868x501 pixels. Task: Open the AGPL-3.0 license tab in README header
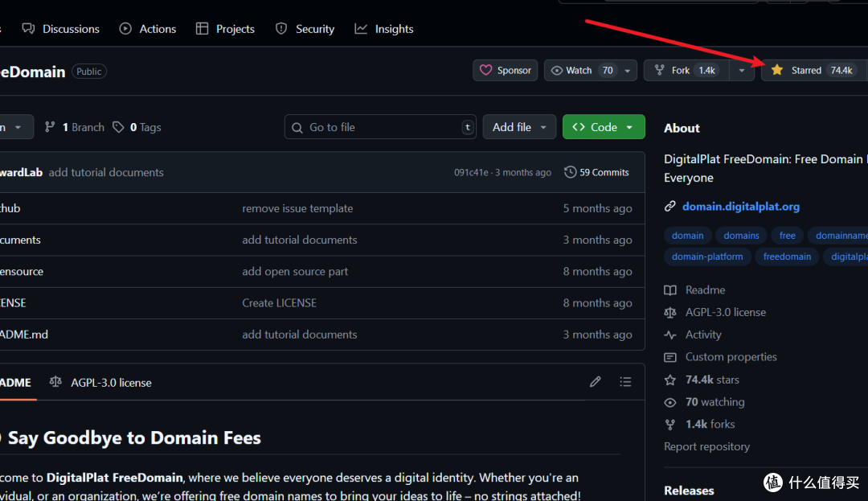click(100, 383)
